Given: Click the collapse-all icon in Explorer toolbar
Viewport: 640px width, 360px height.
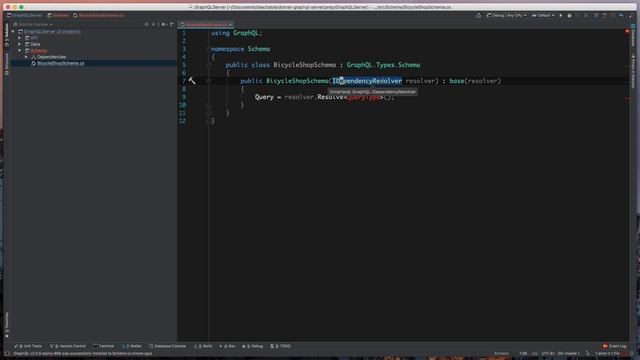Looking at the screenshot, I should [x=154, y=24].
